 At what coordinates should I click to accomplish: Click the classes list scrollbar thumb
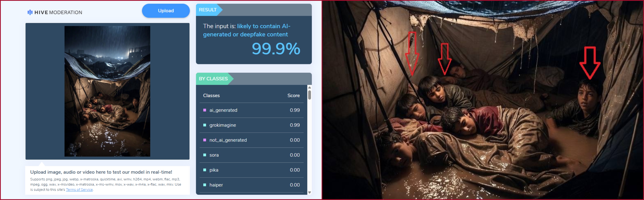click(310, 95)
